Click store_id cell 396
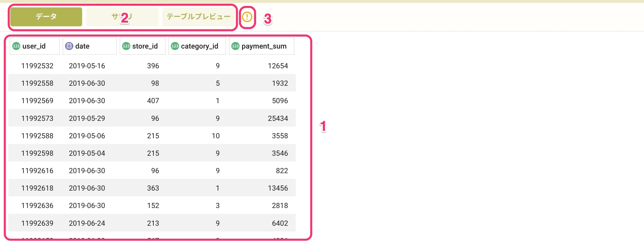This screenshot has width=644, height=244. point(153,66)
